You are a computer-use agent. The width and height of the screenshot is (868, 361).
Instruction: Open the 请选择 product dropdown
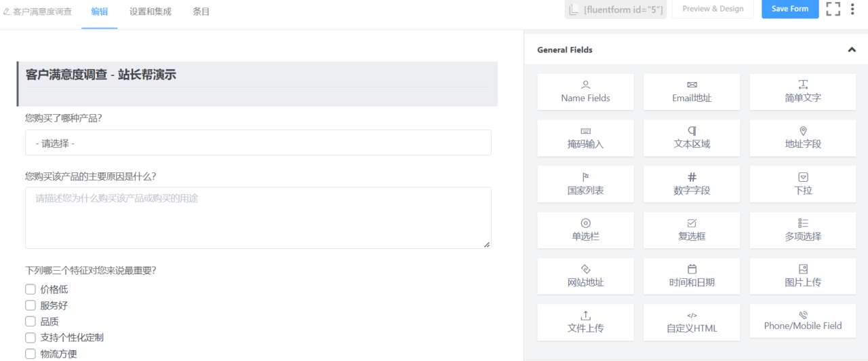(258, 143)
